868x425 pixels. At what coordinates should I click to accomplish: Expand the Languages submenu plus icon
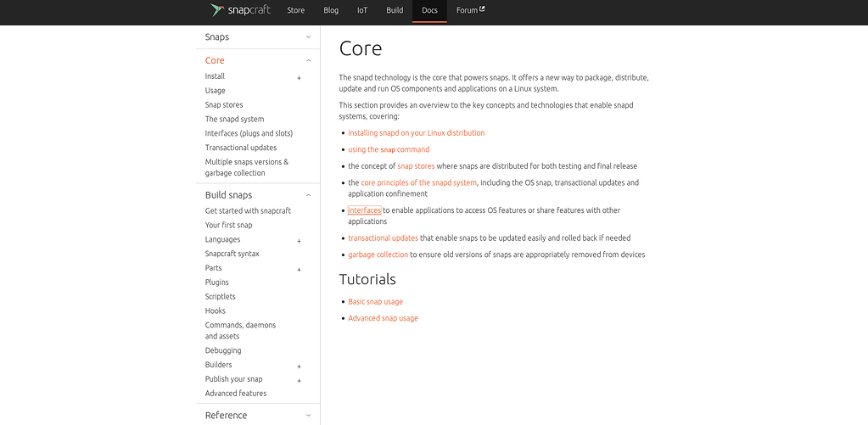pos(299,241)
